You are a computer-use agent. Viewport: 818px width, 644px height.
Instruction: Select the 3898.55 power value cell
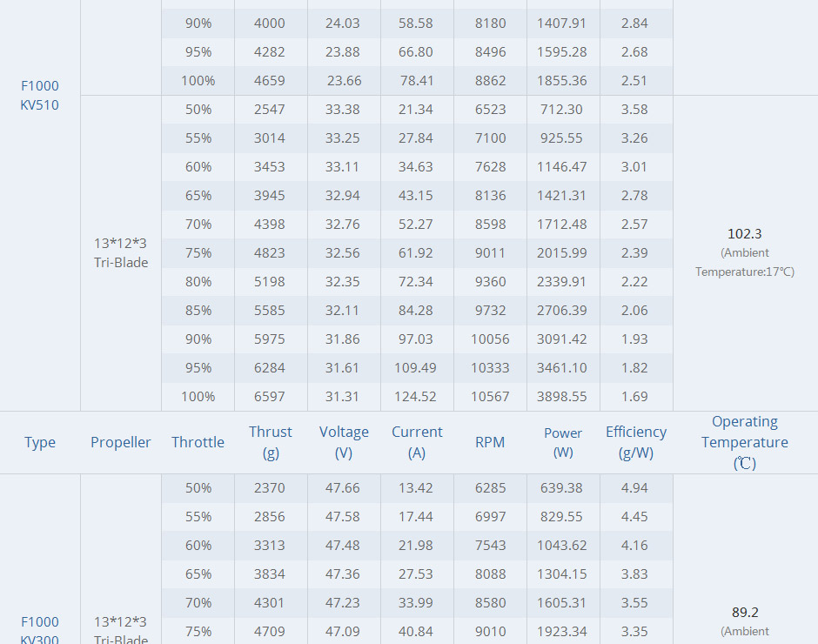click(x=562, y=396)
